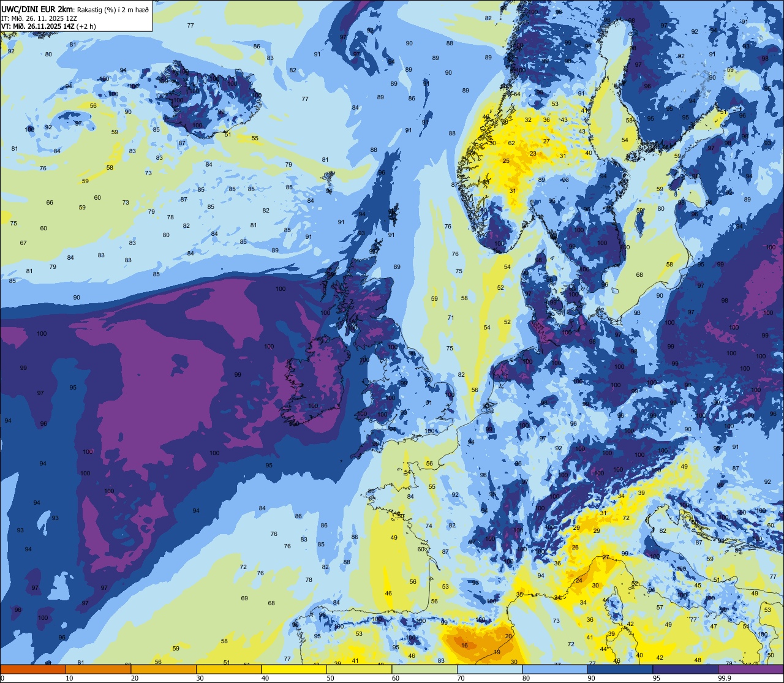This screenshot has height=683, width=784.
Task: Click the legend tick label '95'
Action: coord(657,678)
